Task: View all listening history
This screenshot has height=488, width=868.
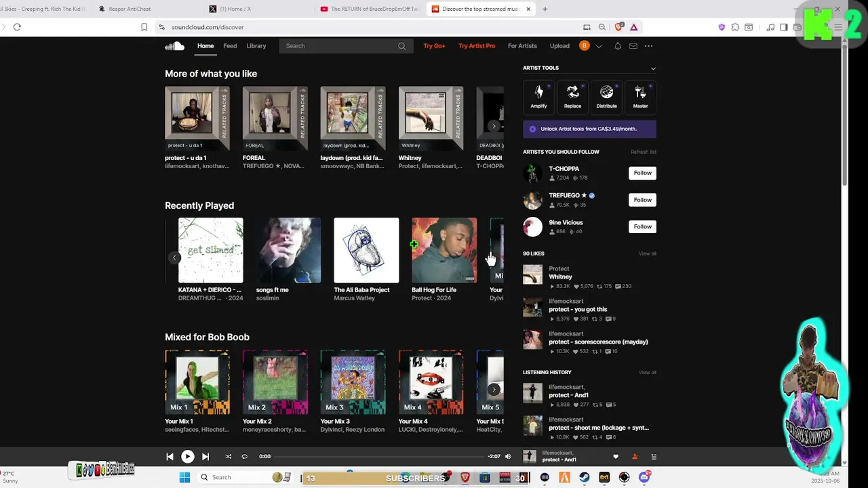Action: 648,372
